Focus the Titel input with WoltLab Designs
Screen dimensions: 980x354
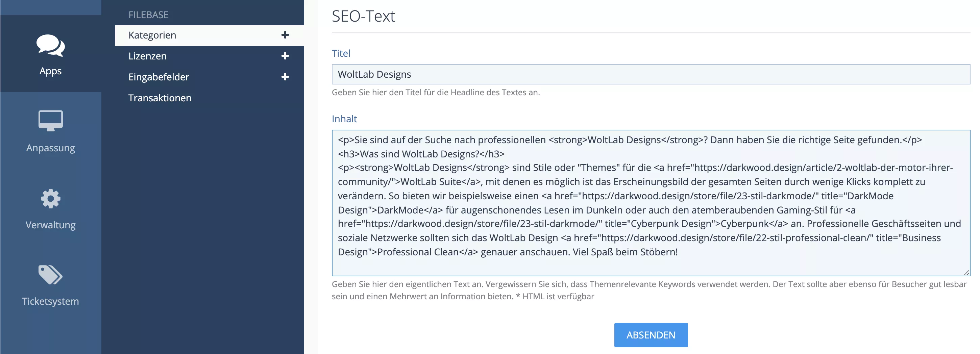[651, 74]
